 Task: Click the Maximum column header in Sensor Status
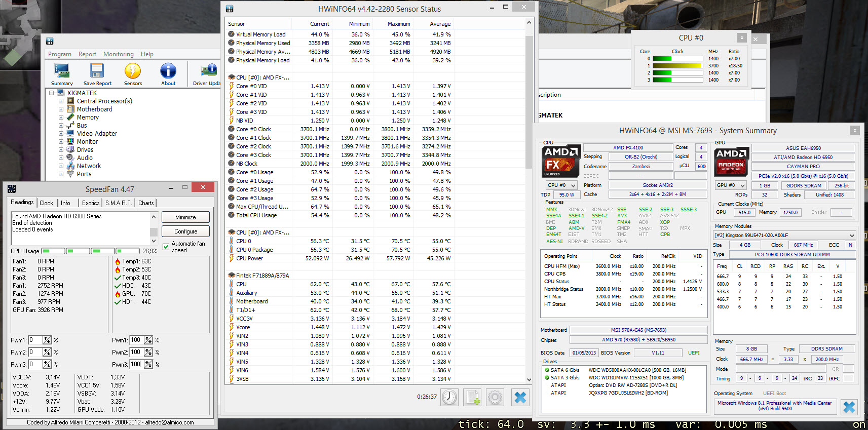399,24
